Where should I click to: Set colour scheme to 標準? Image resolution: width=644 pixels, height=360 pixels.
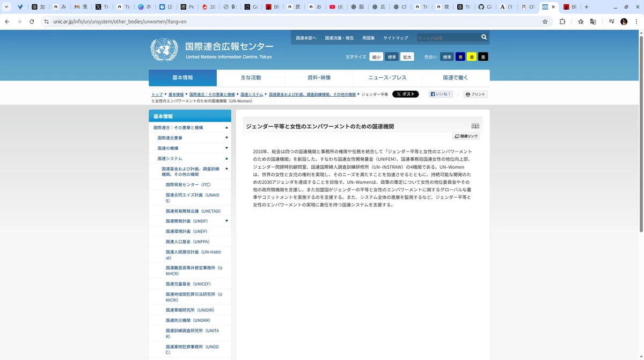point(447,57)
